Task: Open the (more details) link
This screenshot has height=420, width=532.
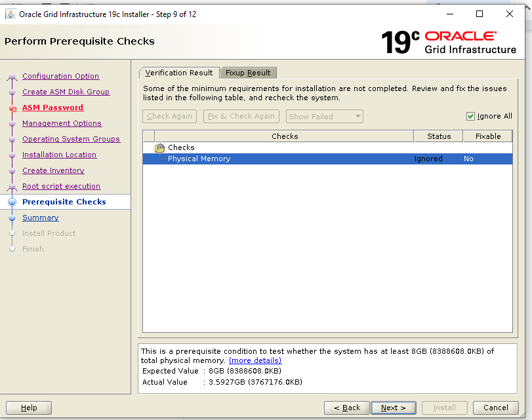Action: tap(255, 360)
